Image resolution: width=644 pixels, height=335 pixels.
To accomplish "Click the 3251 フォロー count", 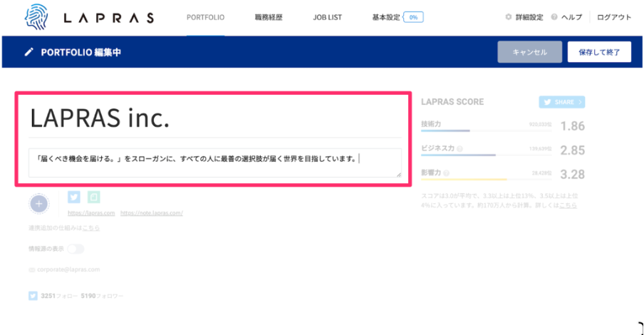I will point(59,296).
